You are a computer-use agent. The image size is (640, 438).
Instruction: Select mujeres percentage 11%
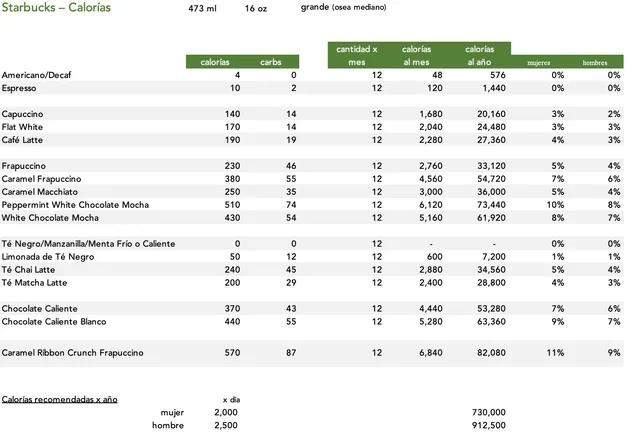point(556,353)
